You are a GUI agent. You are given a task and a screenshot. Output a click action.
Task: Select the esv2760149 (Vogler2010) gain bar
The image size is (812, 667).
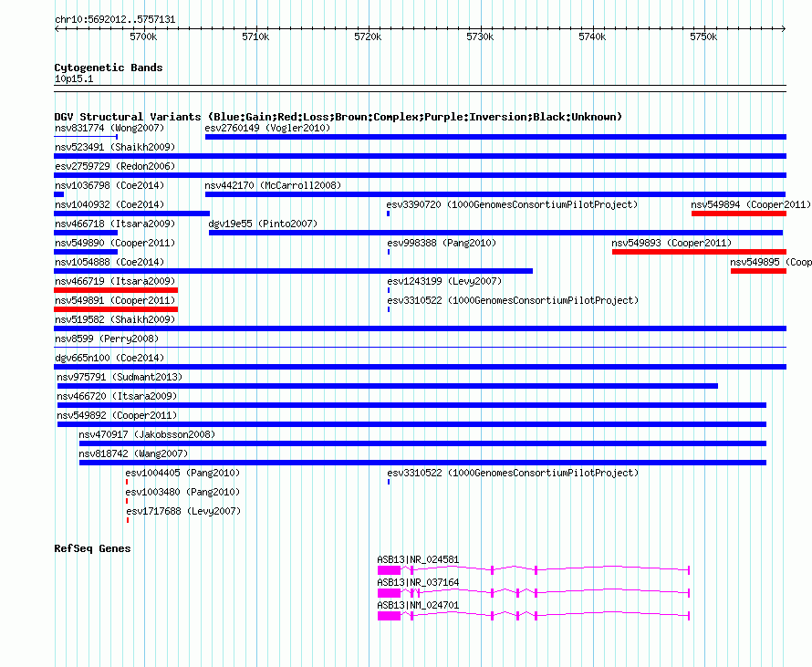[495, 137]
